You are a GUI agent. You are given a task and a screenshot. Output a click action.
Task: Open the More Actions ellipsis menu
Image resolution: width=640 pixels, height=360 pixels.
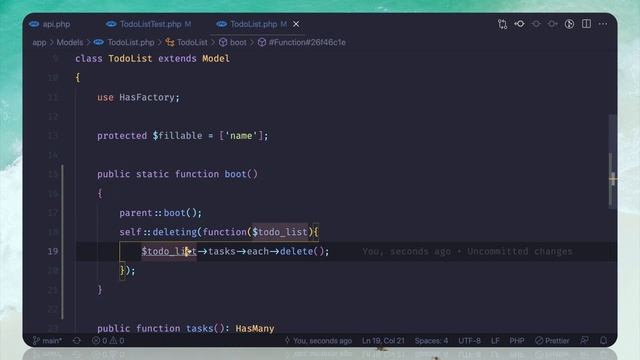point(602,24)
